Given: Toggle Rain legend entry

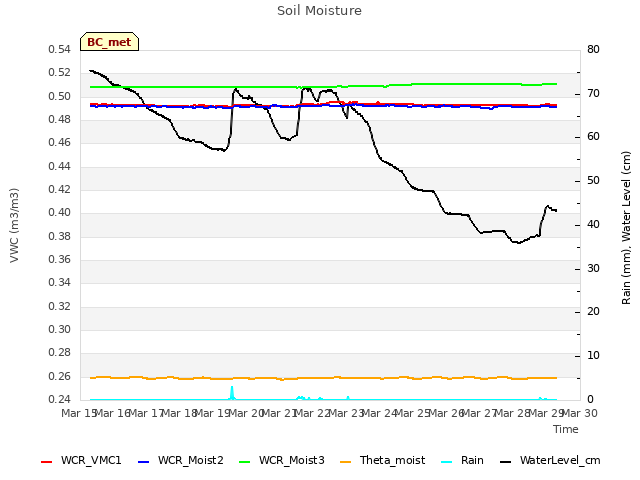Looking at the screenshot, I should [462, 461].
